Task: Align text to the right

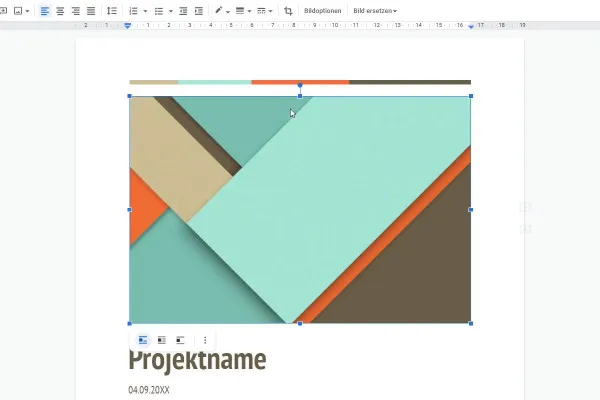Action: (75, 11)
